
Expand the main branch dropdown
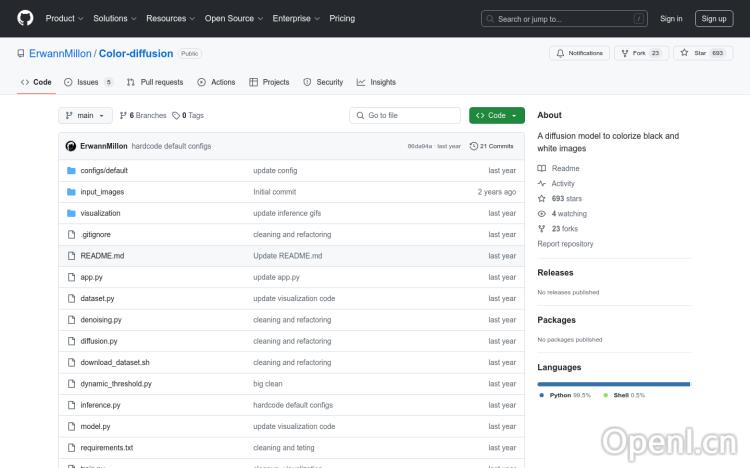point(87,116)
